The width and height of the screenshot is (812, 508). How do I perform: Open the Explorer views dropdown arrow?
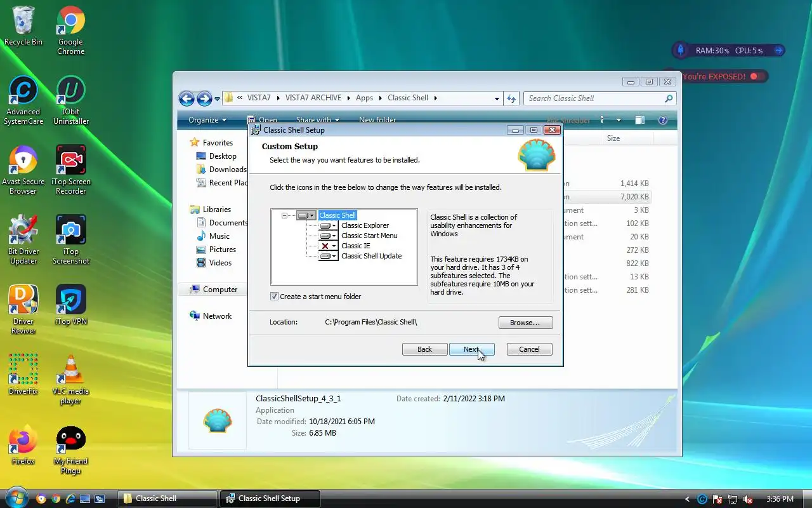619,120
